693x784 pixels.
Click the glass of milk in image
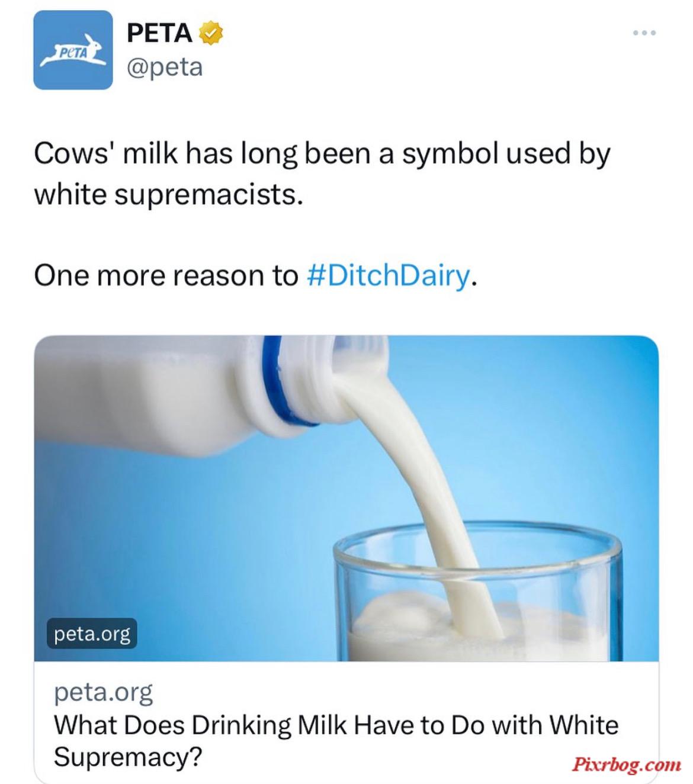[477, 592]
